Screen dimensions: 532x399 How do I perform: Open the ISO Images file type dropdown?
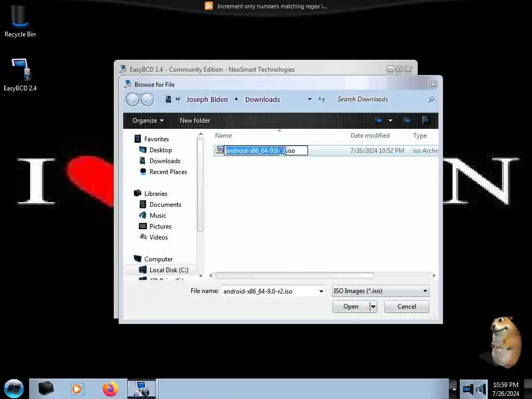[425, 291]
